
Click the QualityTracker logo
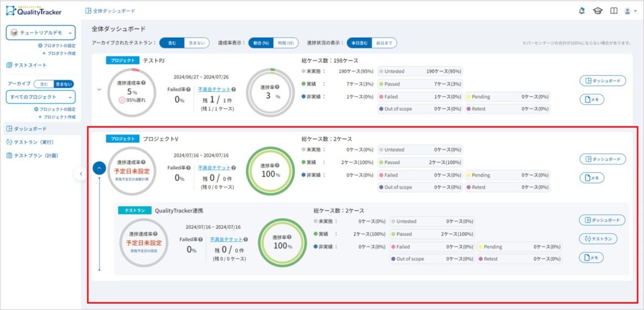pos(35,10)
